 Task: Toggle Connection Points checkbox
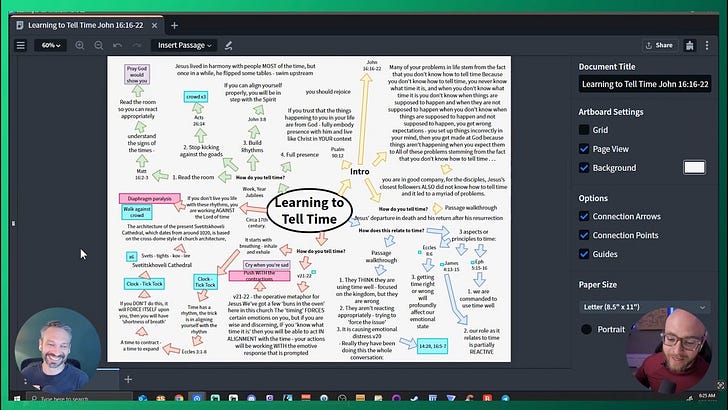point(584,235)
